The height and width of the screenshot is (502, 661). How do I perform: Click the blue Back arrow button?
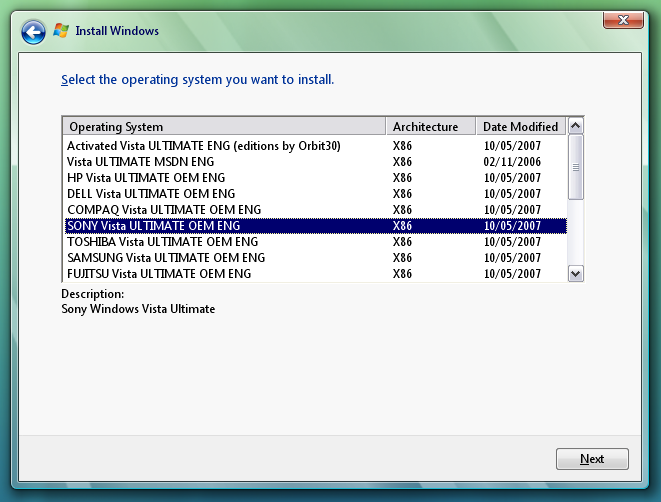[x=33, y=32]
